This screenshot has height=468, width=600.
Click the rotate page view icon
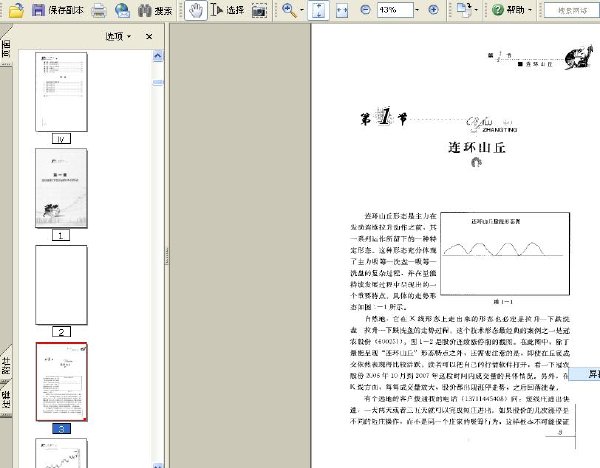[x=464, y=10]
